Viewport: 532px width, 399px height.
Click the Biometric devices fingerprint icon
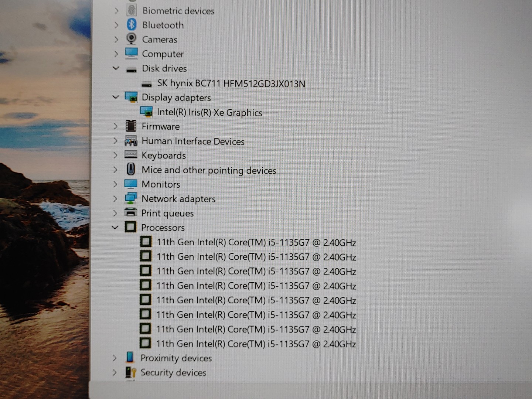[132, 10]
